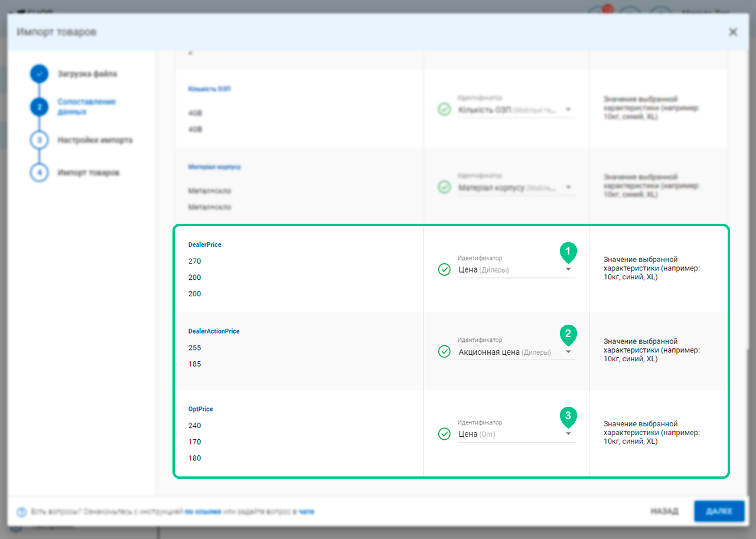Select the OptPrice column header
This screenshot has height=539, width=756.
point(201,409)
